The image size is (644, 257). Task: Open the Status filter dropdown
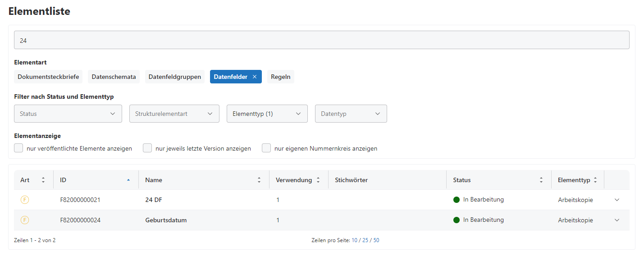[x=68, y=114]
